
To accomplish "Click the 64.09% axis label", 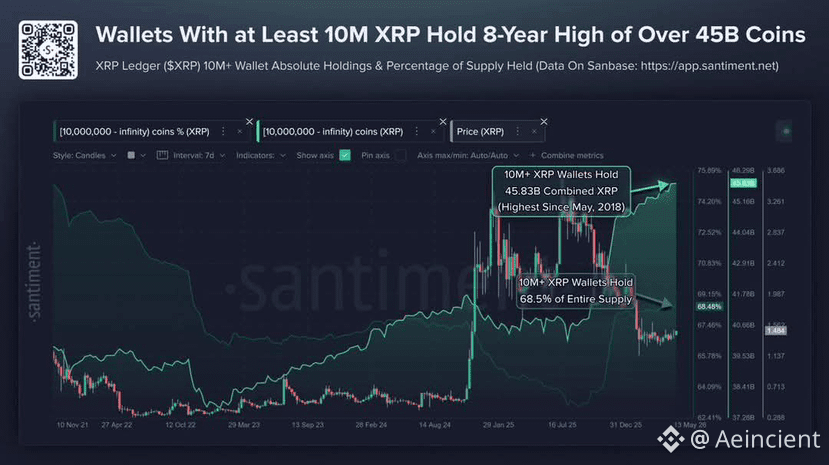I will 709,387.
